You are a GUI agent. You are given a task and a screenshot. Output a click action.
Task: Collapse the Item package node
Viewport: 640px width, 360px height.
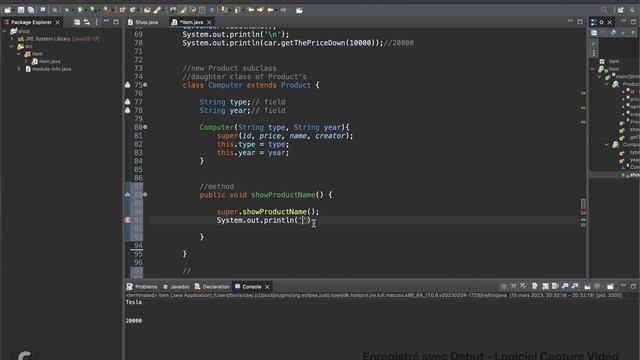(x=19, y=54)
